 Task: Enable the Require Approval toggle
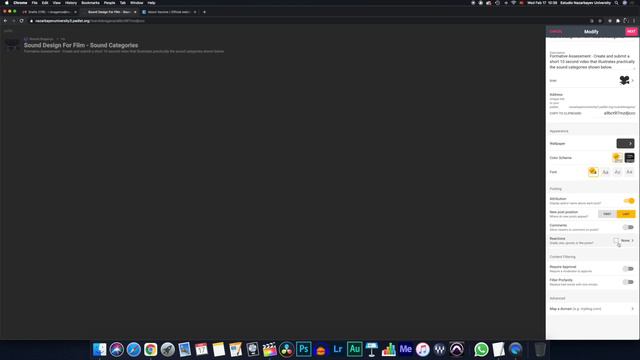(x=629, y=269)
